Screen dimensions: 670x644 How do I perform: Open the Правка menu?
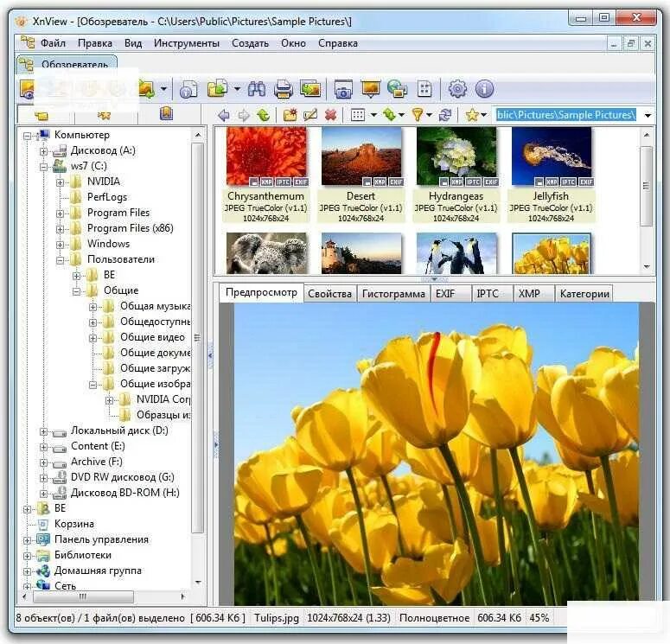click(95, 43)
